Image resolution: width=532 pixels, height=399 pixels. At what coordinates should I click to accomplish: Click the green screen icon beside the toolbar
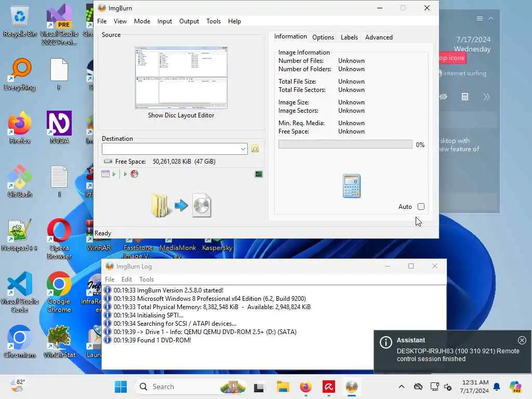pyautogui.click(x=259, y=174)
